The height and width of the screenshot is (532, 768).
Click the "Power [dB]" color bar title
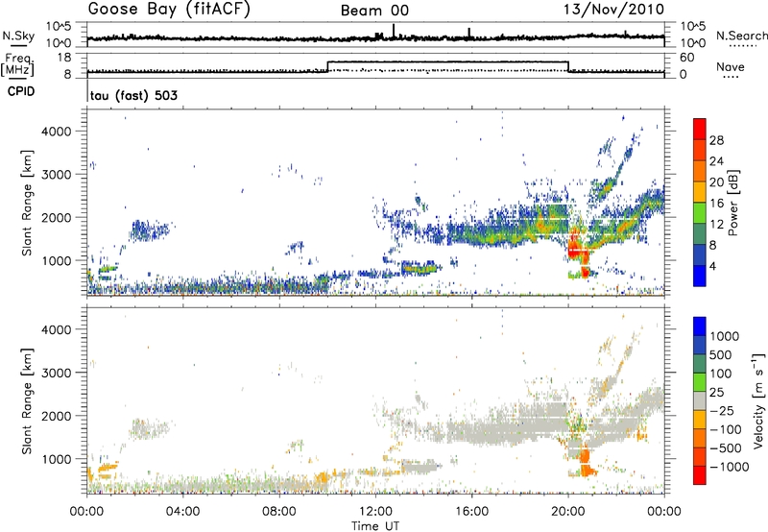[x=732, y=203]
